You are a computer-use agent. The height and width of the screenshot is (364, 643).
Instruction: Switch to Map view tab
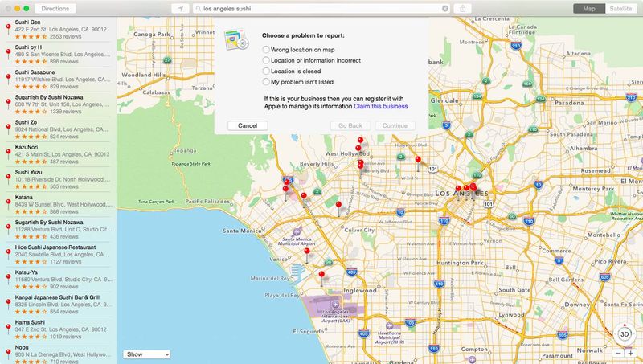click(589, 8)
